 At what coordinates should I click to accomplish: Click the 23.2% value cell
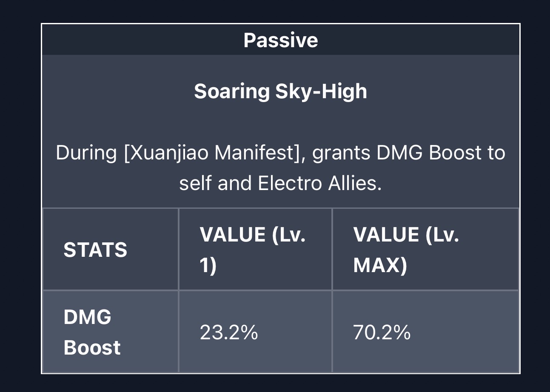click(x=229, y=332)
